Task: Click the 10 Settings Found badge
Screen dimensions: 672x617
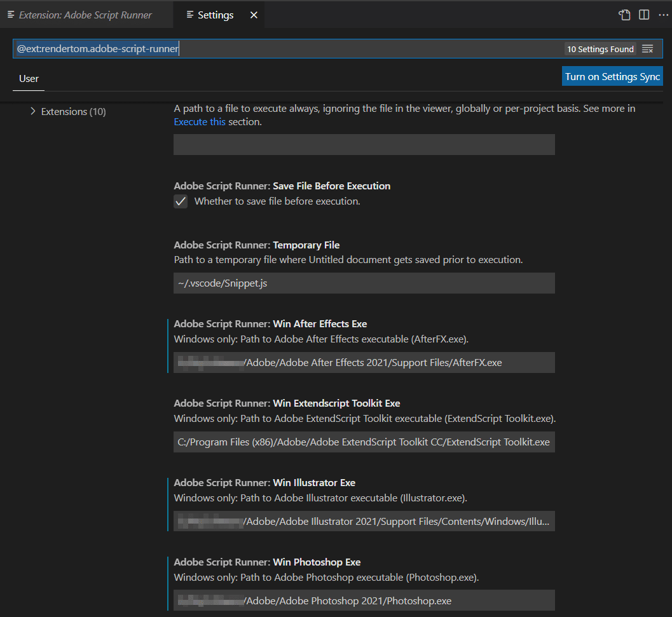Action: (600, 48)
